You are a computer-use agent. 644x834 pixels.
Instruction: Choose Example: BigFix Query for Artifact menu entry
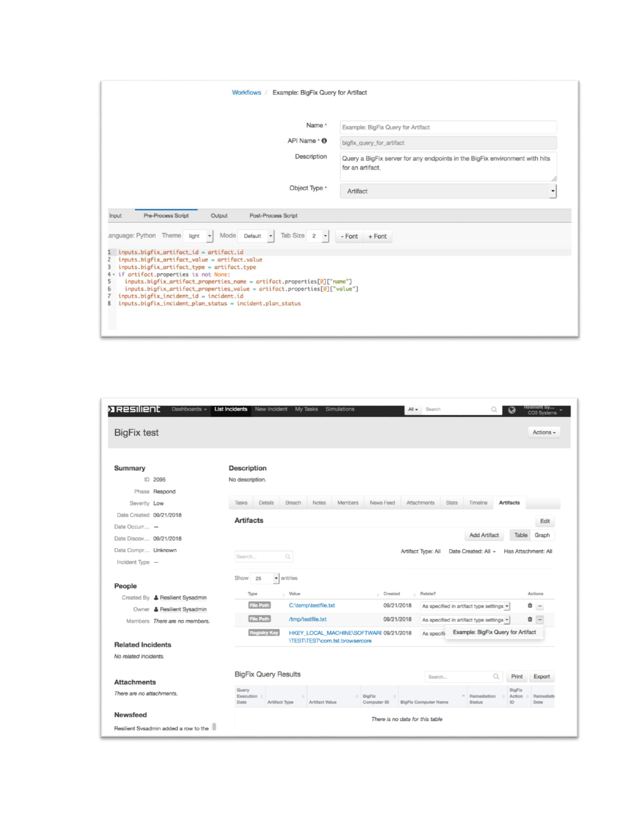pos(495,632)
